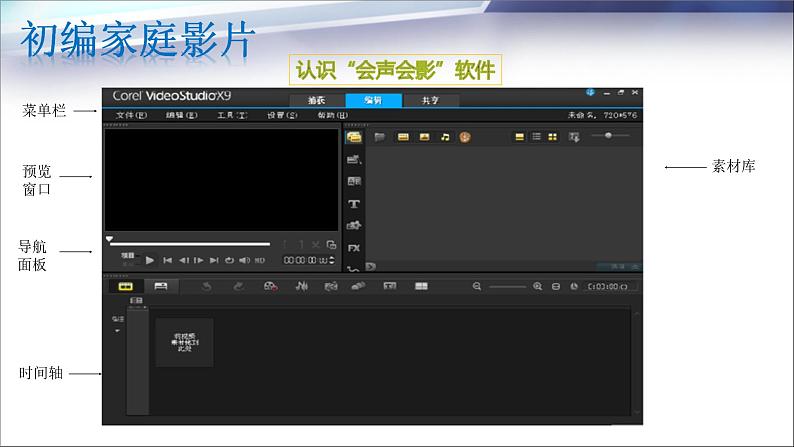Image resolution: width=794 pixels, height=447 pixels.
Task: Click the timeline zoom out magnifier
Action: (477, 287)
